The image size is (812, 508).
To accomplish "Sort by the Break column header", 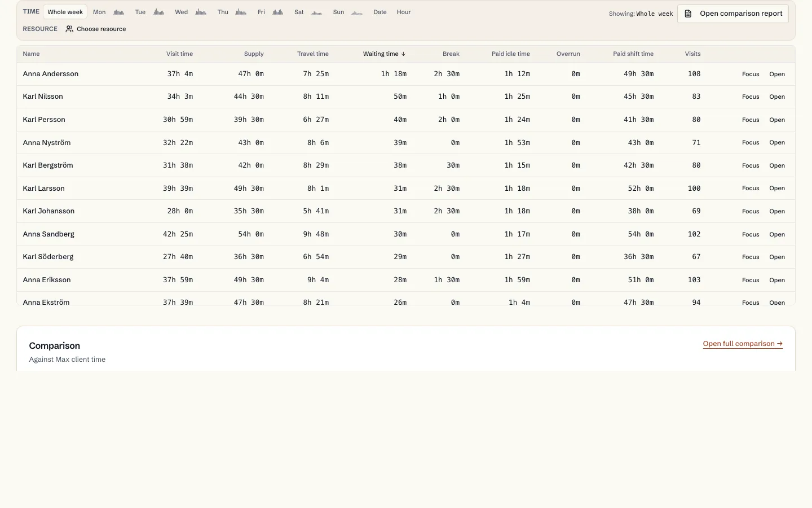I will coord(451,54).
